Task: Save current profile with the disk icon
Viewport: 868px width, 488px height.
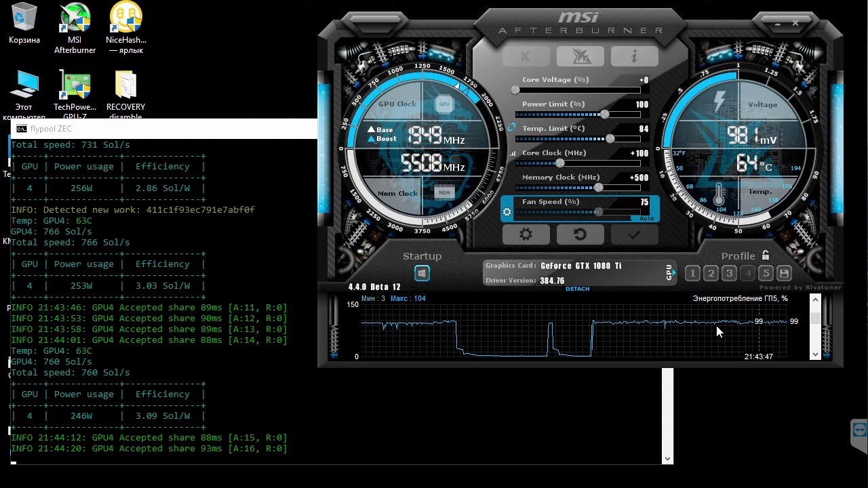Action: coord(784,272)
